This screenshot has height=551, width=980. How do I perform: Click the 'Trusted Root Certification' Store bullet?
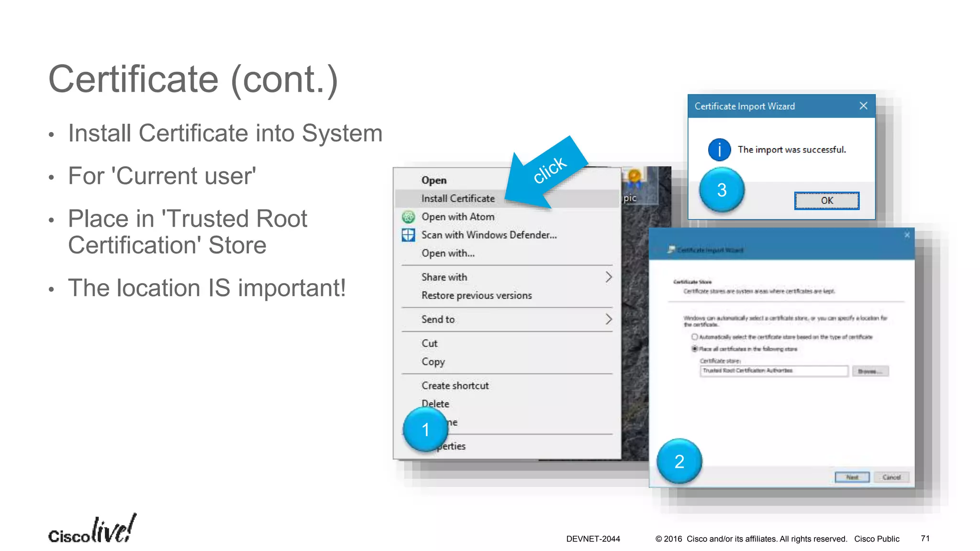187,232
